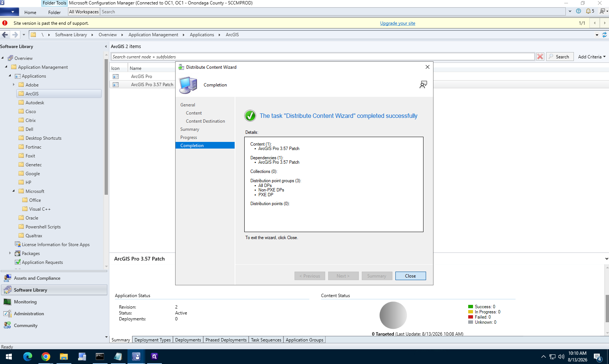Open the Add Criteria dropdown
Image resolution: width=609 pixels, height=364 pixels.
(592, 57)
